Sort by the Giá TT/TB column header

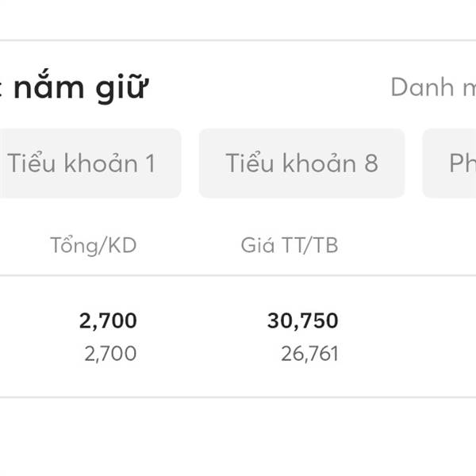coord(290,246)
